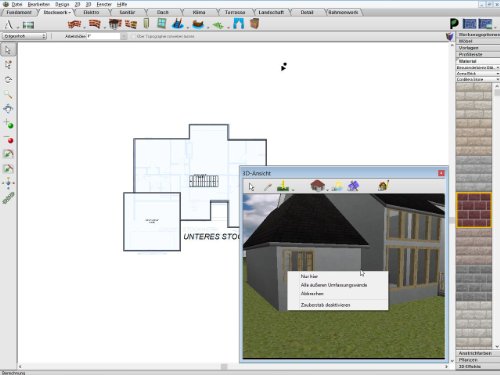Select 'Nur hier' in context menu
Image resolution: width=500 pixels, height=375 pixels.
(309, 276)
